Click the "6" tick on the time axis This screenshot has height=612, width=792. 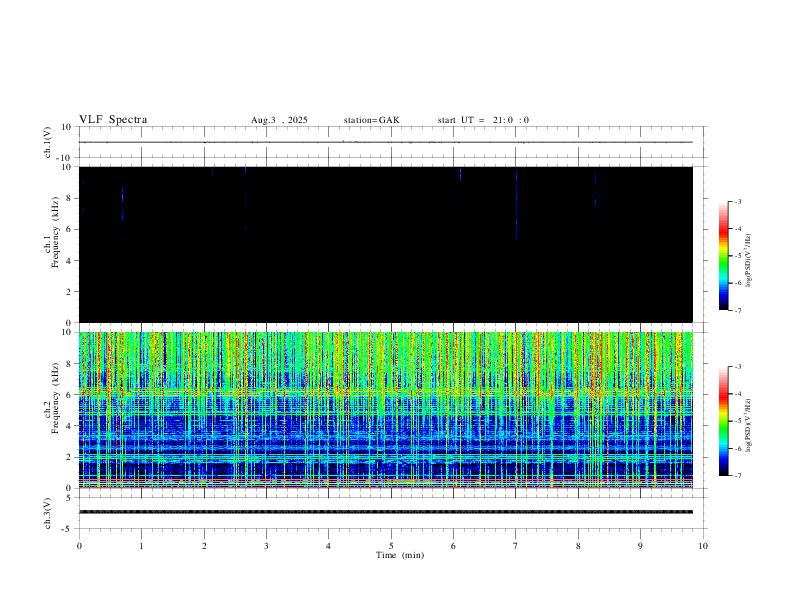pos(453,546)
